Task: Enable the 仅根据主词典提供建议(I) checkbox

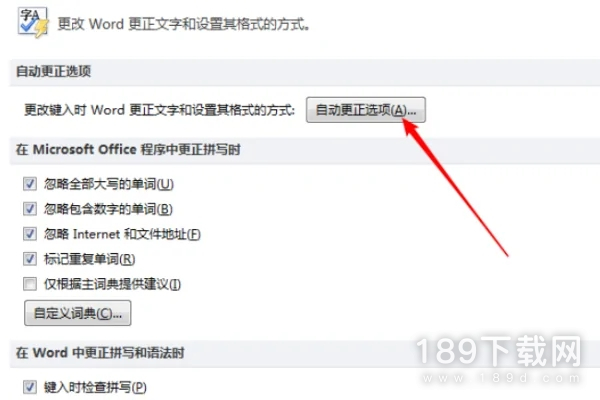Action: coord(30,284)
